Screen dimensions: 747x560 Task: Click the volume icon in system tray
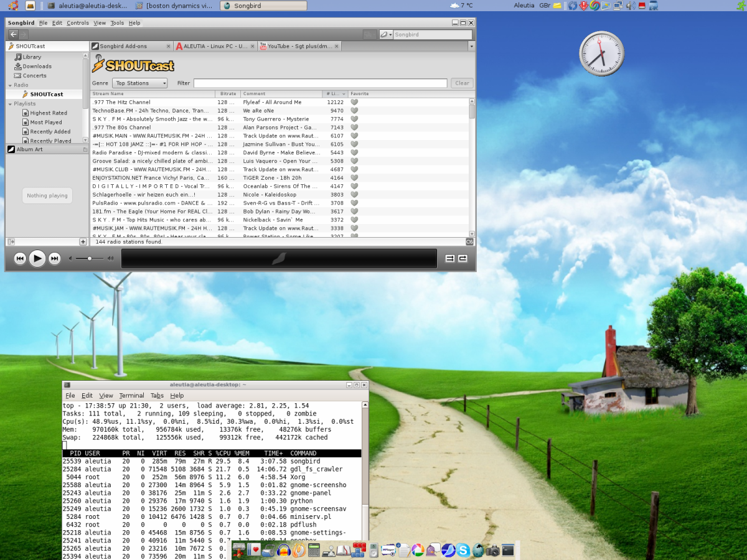point(630,6)
